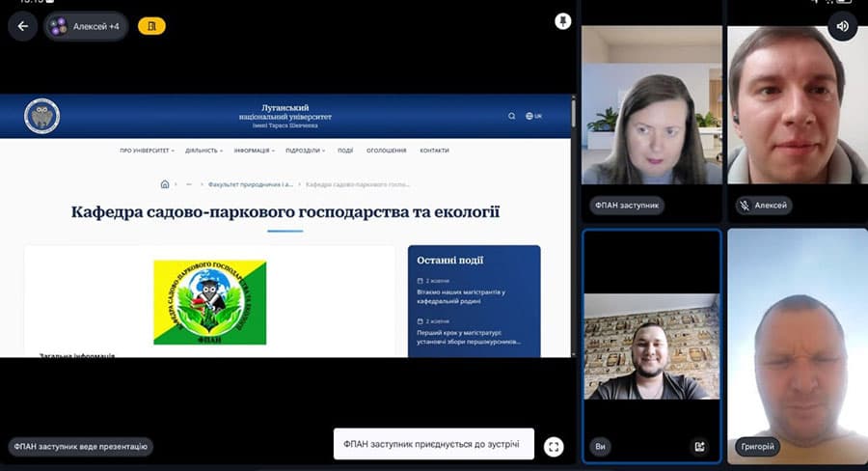Dismiss the 'ФПАН заступник приєднується до зустрічі' notification
The height and width of the screenshot is (471, 868).
tap(433, 444)
